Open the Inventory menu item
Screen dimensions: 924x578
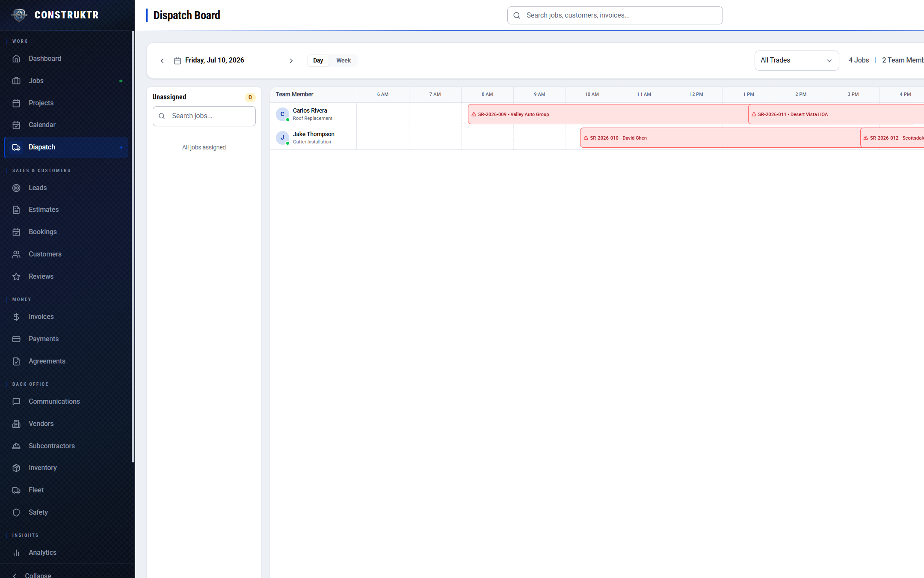point(66,468)
